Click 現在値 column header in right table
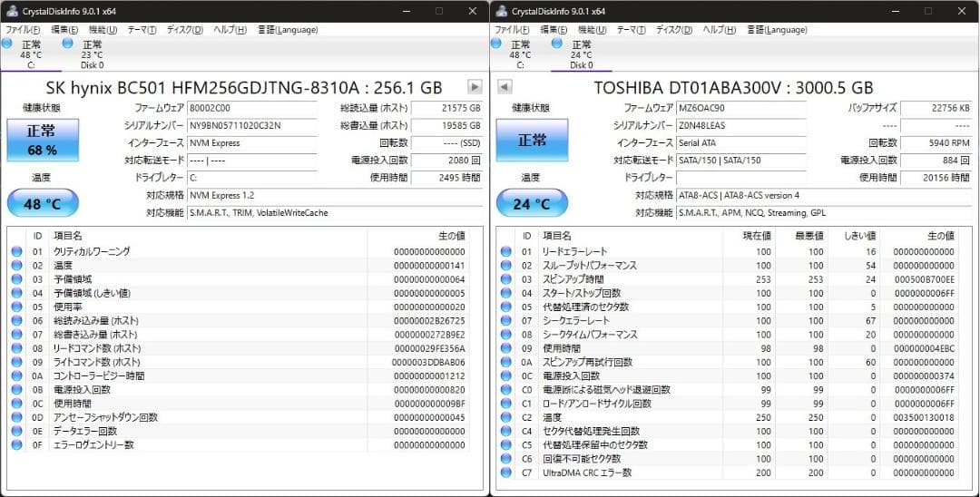The width and height of the screenshot is (980, 497). [748, 236]
